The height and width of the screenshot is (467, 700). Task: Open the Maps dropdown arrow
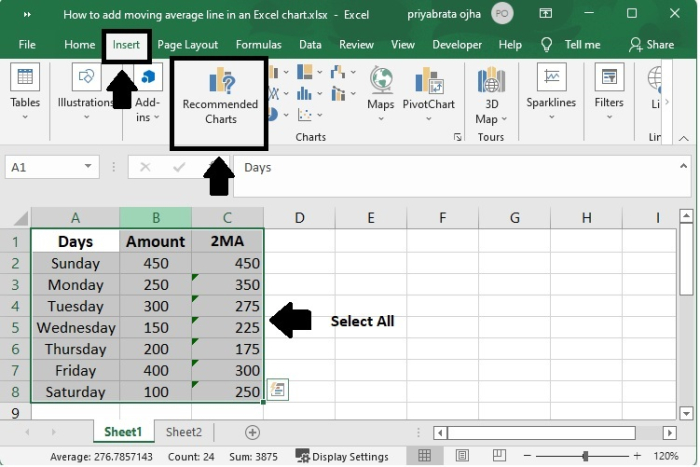click(380, 119)
